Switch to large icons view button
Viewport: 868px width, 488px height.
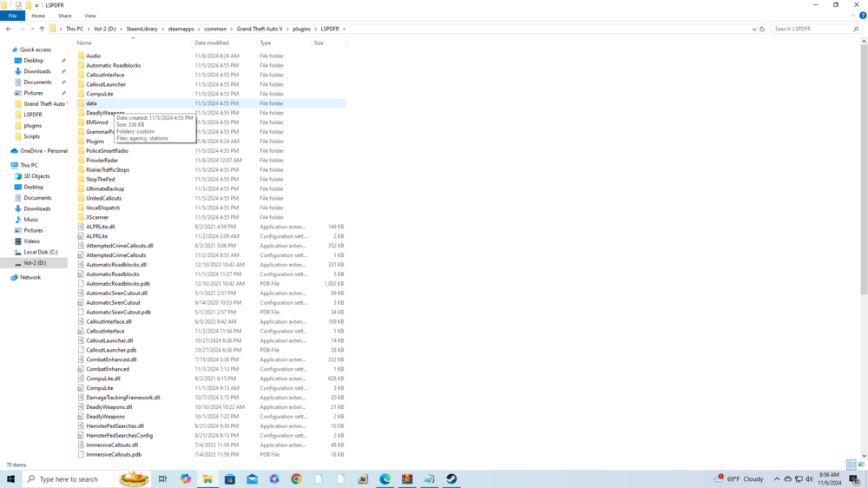click(861, 465)
